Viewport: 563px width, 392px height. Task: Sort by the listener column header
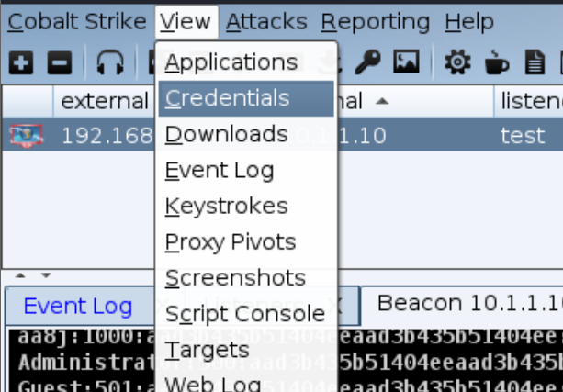point(528,101)
